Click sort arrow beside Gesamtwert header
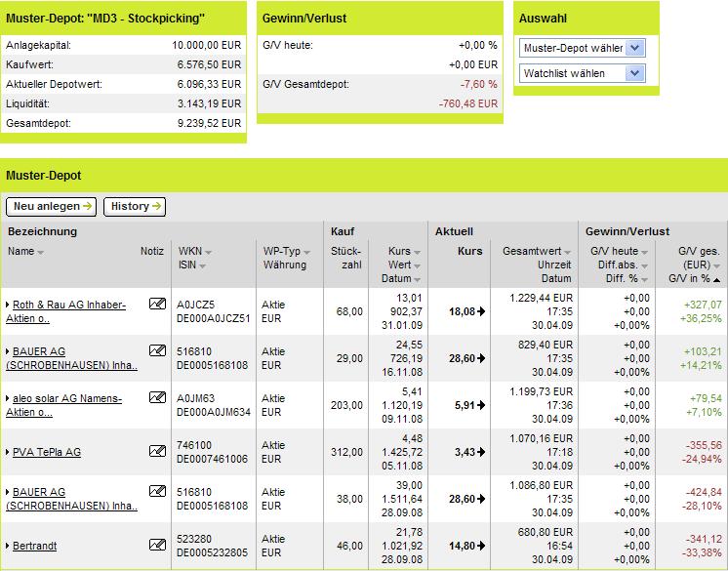Image resolution: width=728 pixels, height=571 pixels. pyautogui.click(x=567, y=252)
